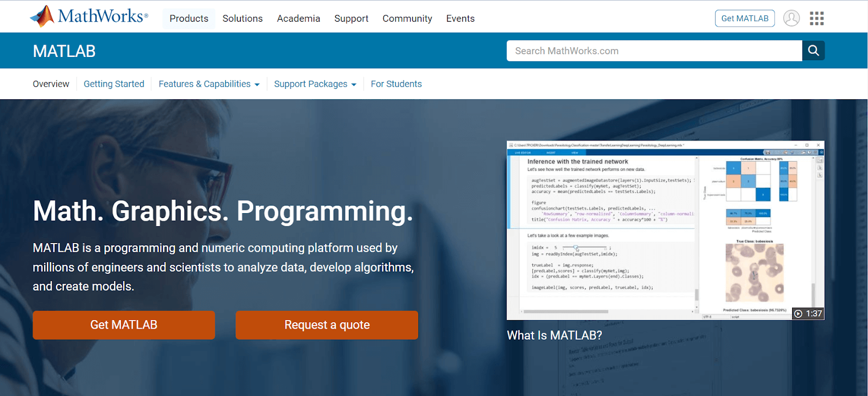868x396 pixels.
Task: Click the Get MATLAB button in header
Action: pos(745,18)
